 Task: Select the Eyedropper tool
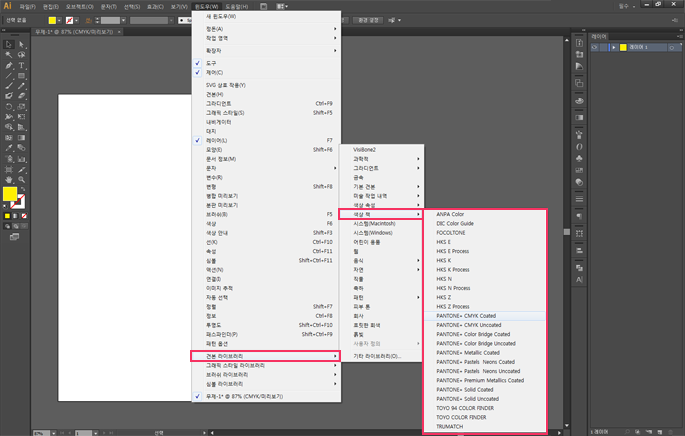coord(8,148)
